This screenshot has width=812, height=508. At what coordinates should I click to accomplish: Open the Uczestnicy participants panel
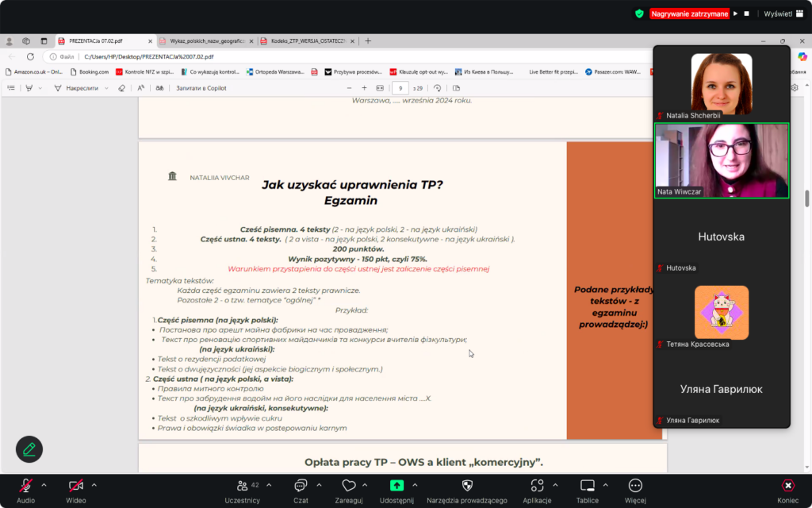pos(242,486)
